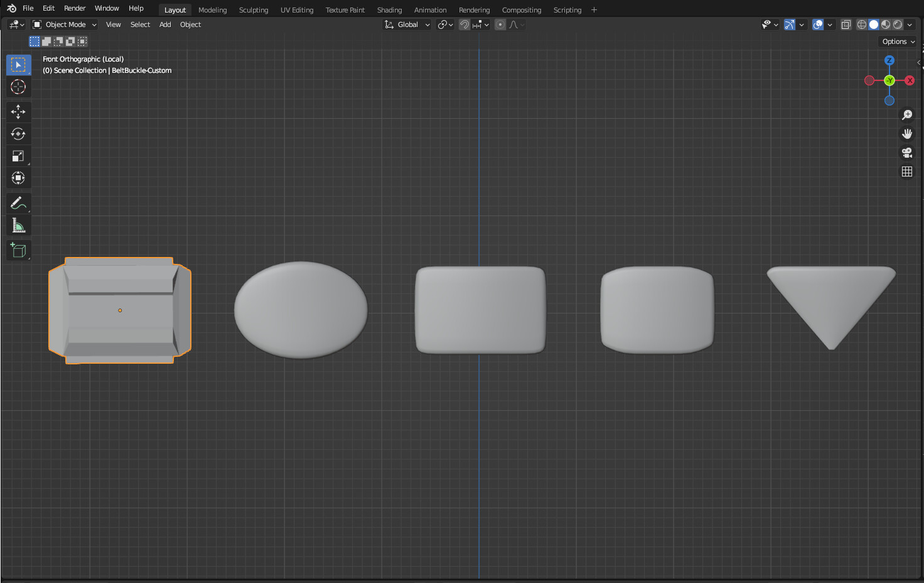This screenshot has width=924, height=583.
Task: Open Global transform orientation dropdown
Action: pos(407,25)
